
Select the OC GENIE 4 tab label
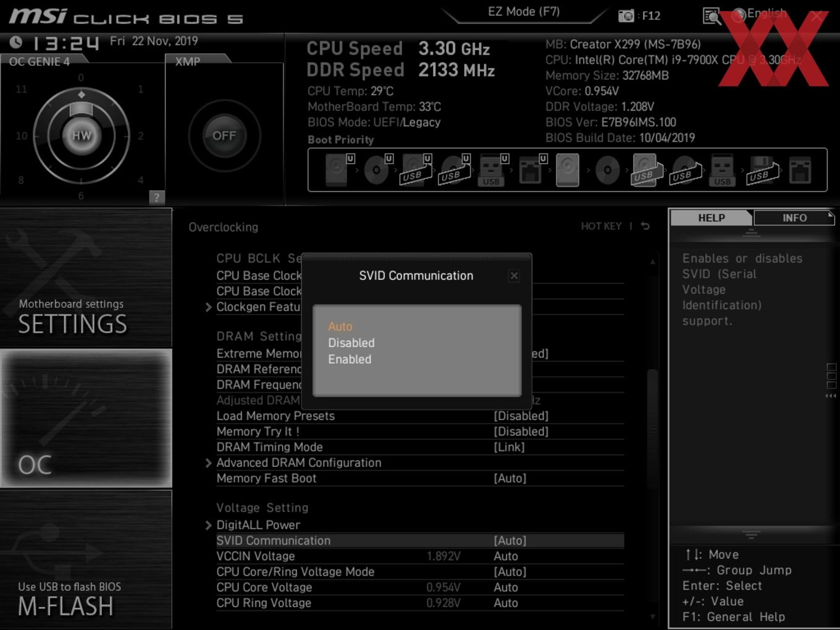click(x=40, y=61)
